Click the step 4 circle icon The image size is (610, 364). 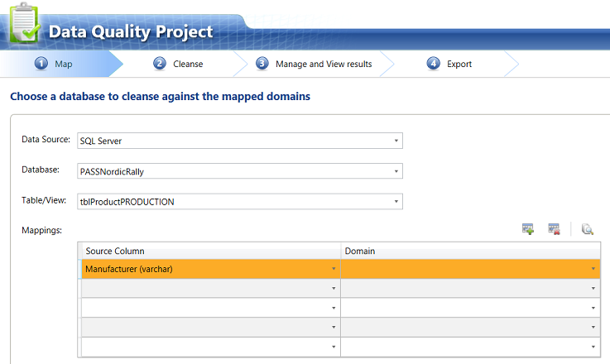(433, 64)
